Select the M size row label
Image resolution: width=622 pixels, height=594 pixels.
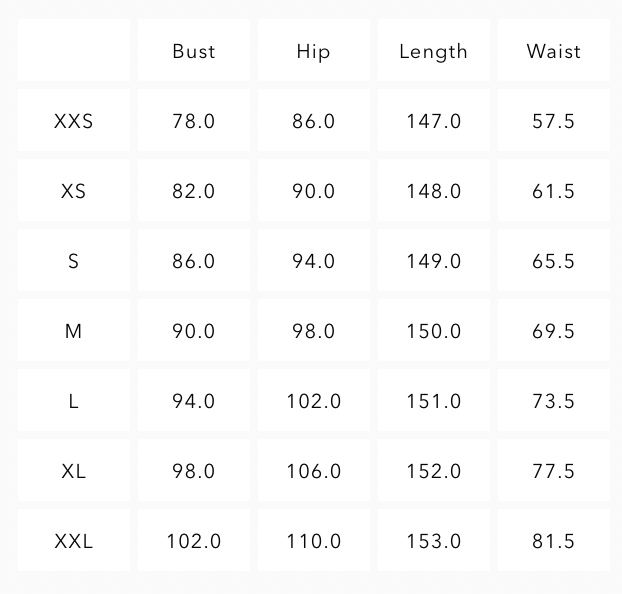pyautogui.click(x=74, y=331)
